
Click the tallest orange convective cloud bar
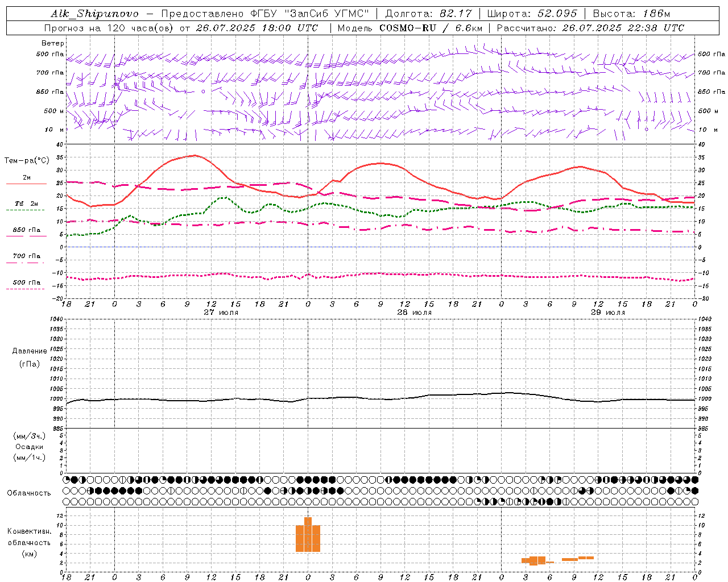pyautogui.click(x=308, y=534)
